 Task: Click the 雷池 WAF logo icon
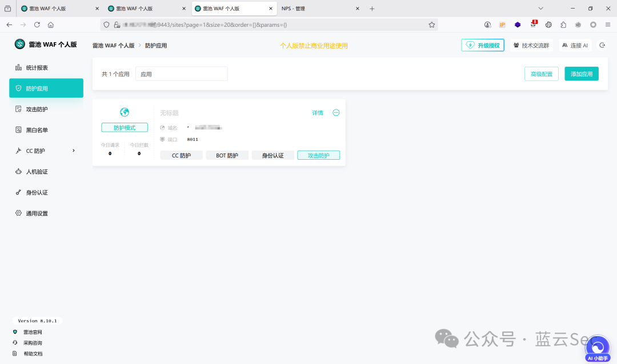19,44
